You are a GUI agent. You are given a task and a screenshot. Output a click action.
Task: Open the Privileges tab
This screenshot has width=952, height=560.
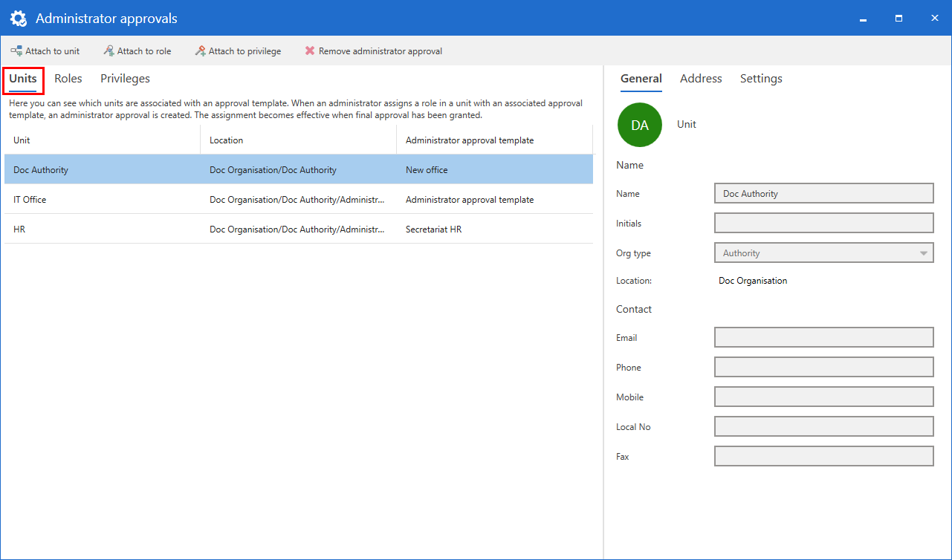[125, 79]
